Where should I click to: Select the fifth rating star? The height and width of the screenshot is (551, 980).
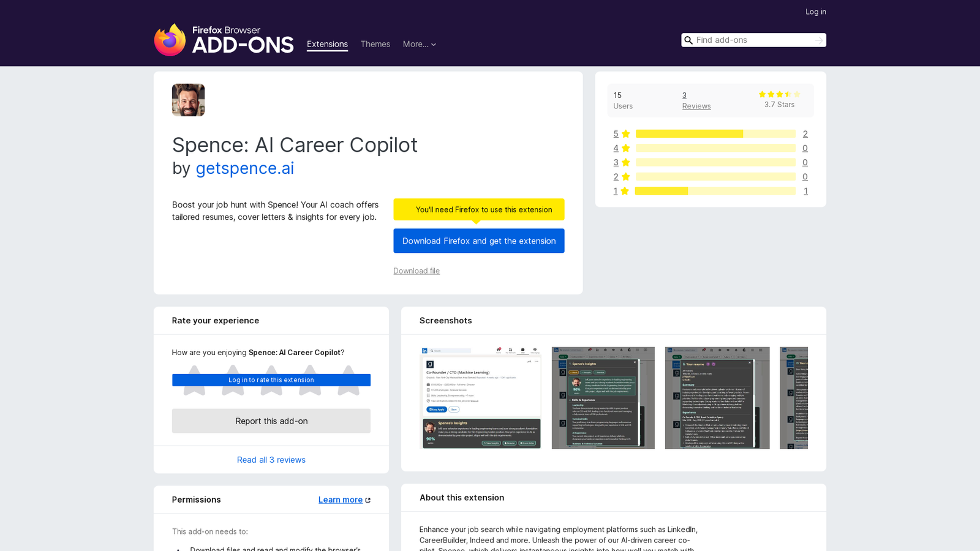[x=349, y=380]
